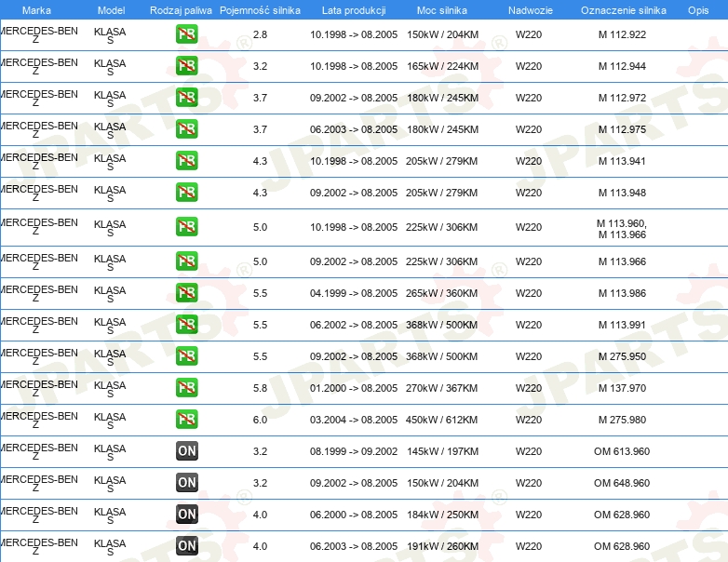The image size is (728, 562).
Task: Click the petrol fuel icon in the M 137.970 row
Action: 186,387
